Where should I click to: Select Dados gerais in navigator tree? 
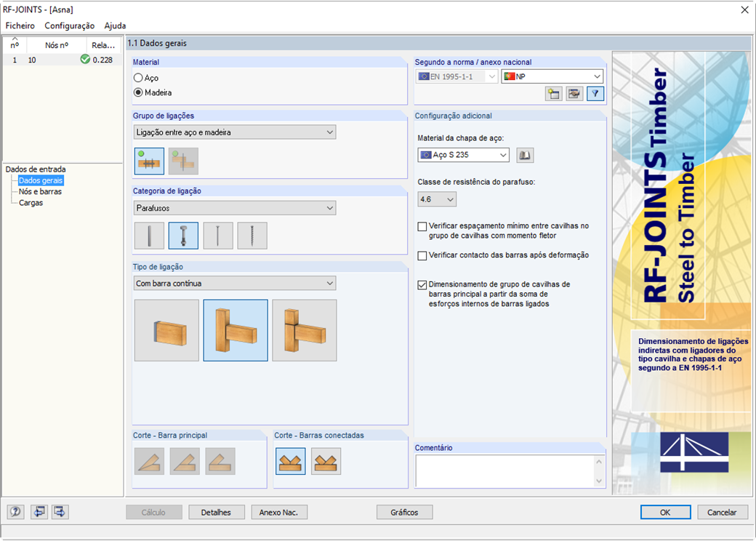pos(41,180)
